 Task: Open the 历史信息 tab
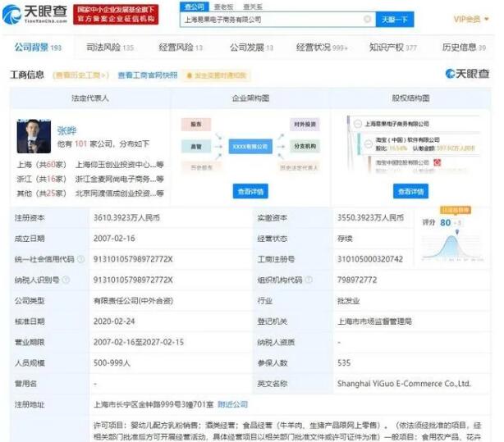pos(464,48)
